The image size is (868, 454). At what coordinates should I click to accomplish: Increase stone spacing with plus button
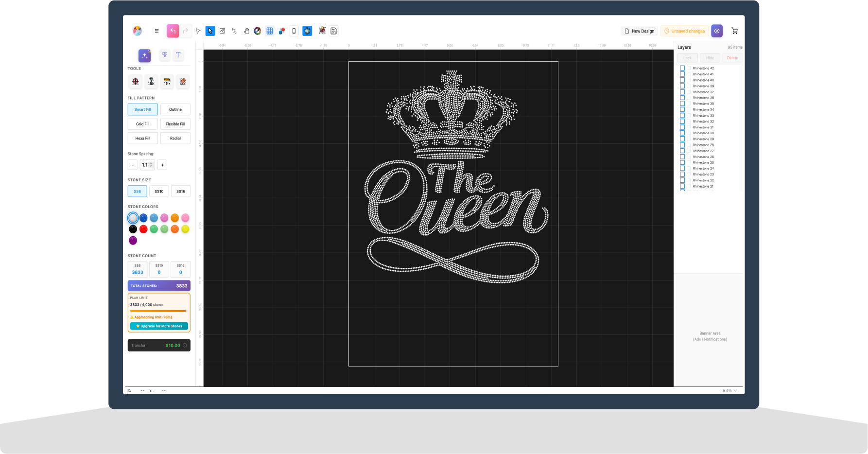162,165
